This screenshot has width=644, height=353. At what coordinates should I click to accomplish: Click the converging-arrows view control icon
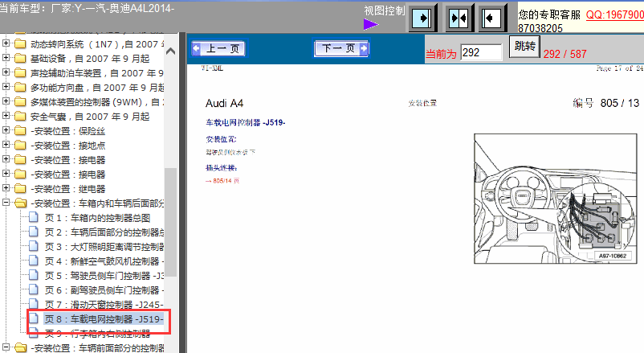coord(459,18)
